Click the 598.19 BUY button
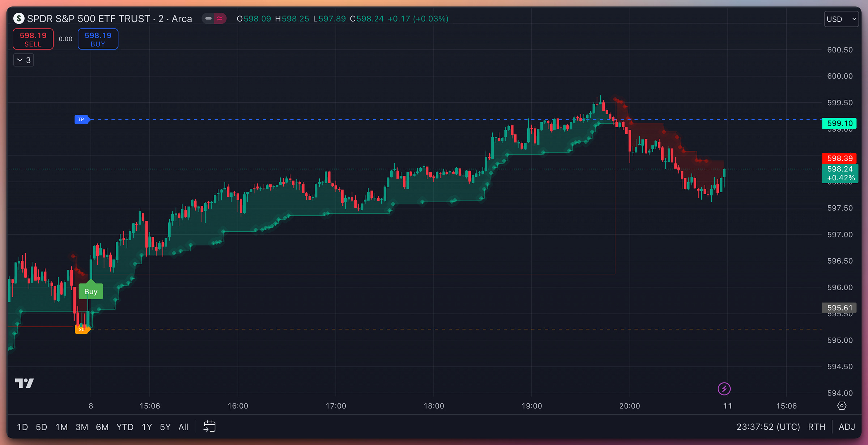The width and height of the screenshot is (868, 445). tap(98, 39)
